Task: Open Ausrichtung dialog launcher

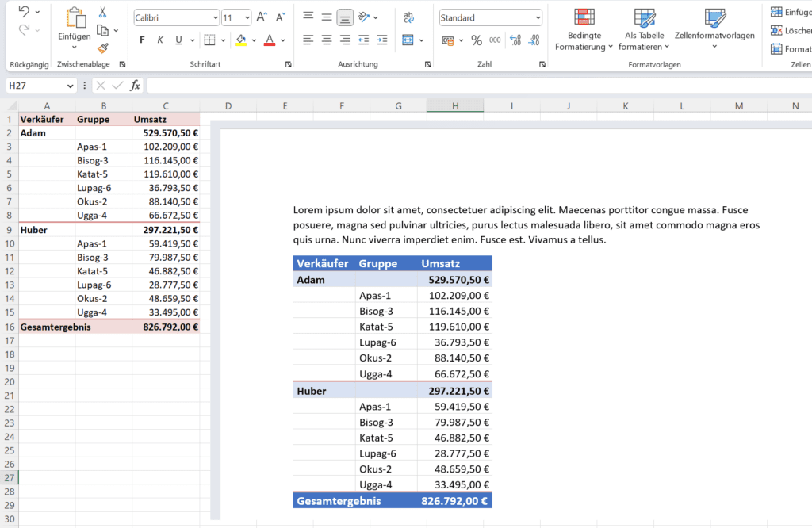Action: [x=427, y=64]
